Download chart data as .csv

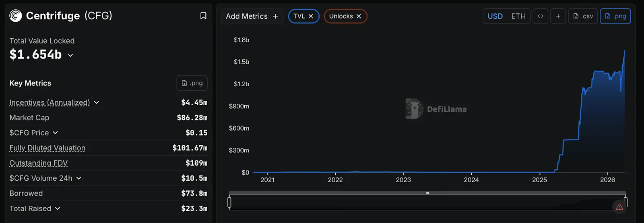(x=583, y=16)
